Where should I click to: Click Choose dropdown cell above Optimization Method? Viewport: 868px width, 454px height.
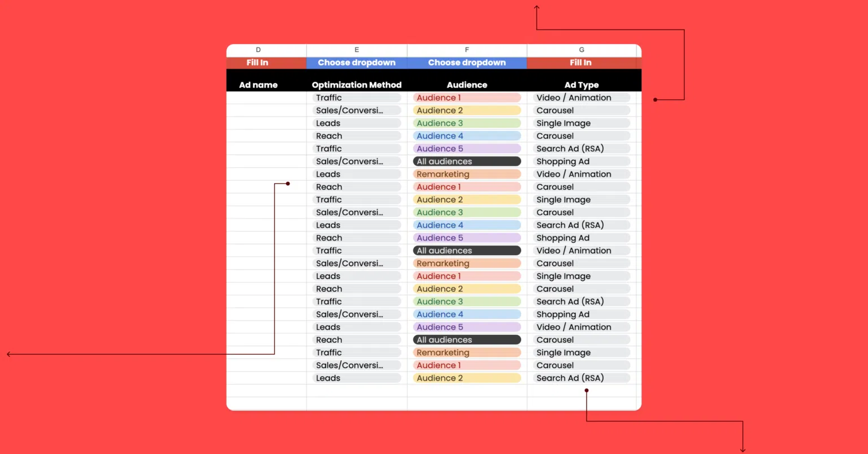(x=357, y=63)
